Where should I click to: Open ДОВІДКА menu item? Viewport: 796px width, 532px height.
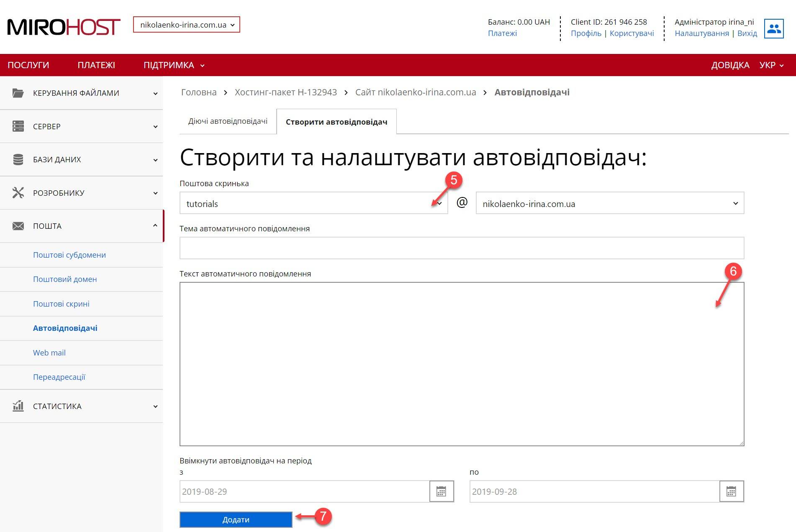(730, 65)
